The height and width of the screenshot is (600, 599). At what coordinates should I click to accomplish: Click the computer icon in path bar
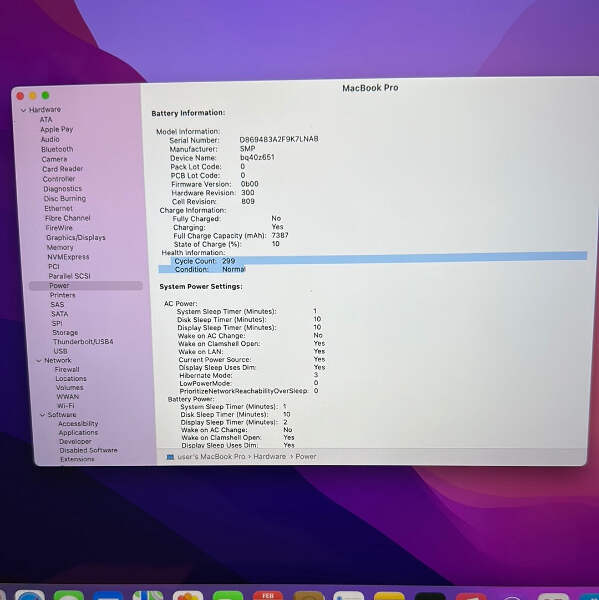170,457
